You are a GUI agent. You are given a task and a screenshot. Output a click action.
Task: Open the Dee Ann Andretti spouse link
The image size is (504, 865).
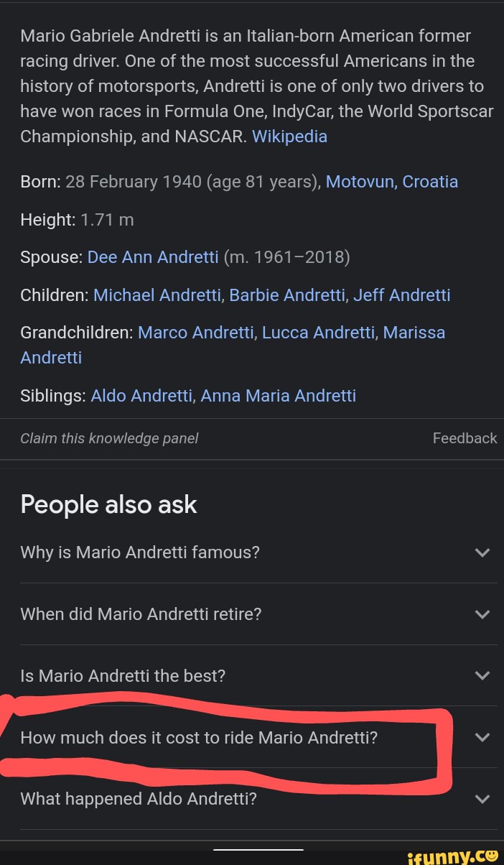pyautogui.click(x=153, y=256)
